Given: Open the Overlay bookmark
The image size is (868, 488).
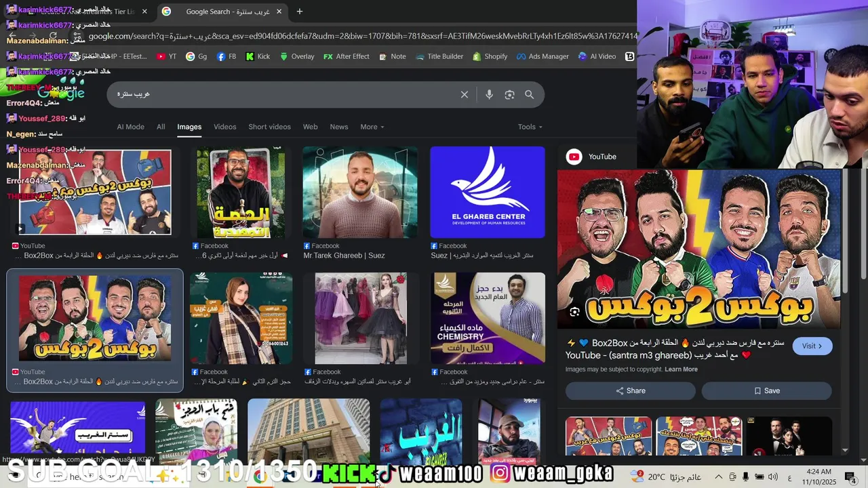Looking at the screenshot, I should (x=297, y=56).
